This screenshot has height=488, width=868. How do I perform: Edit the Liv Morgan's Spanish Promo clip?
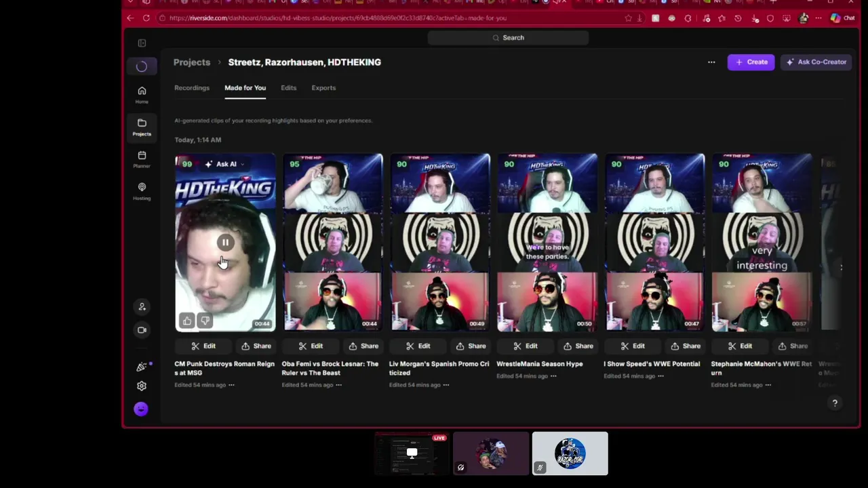(x=418, y=346)
